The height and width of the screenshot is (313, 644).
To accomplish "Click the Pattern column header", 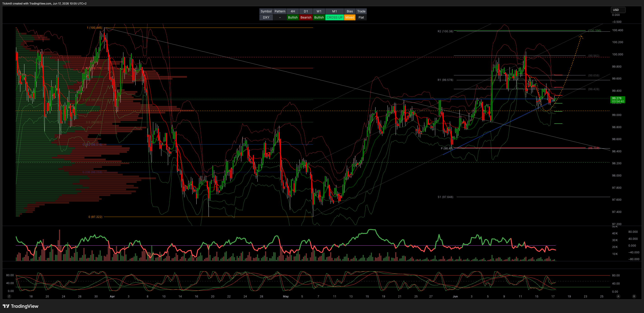I will click(x=280, y=11).
